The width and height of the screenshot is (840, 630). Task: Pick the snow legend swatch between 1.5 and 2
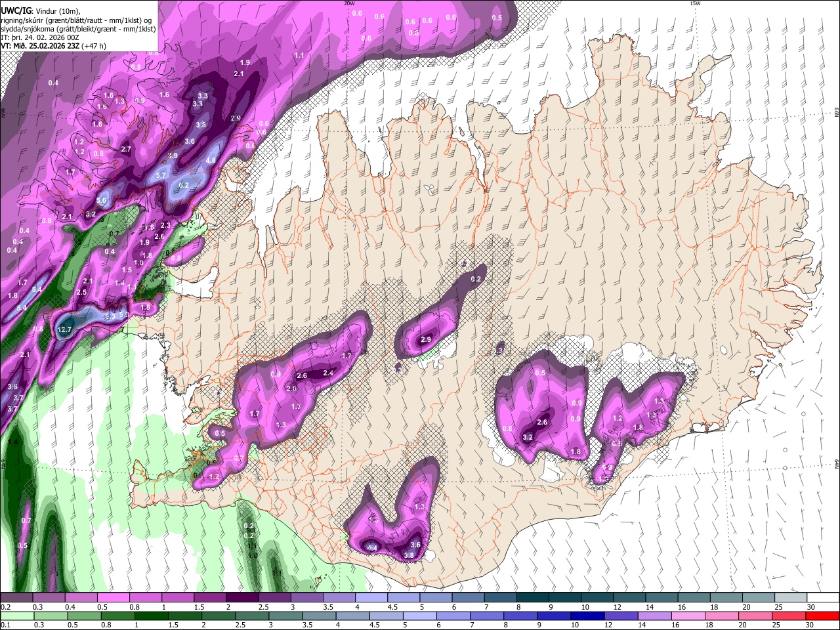click(x=210, y=598)
